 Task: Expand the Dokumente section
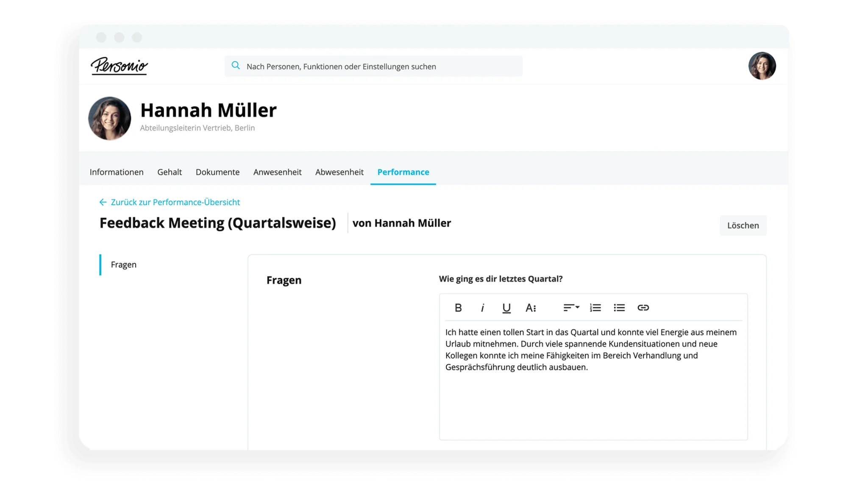tap(217, 172)
